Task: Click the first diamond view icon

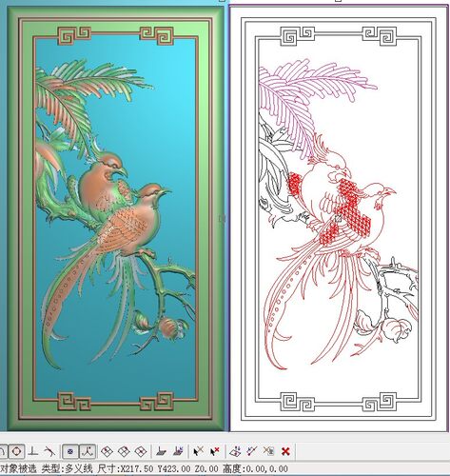Action: pos(107,451)
